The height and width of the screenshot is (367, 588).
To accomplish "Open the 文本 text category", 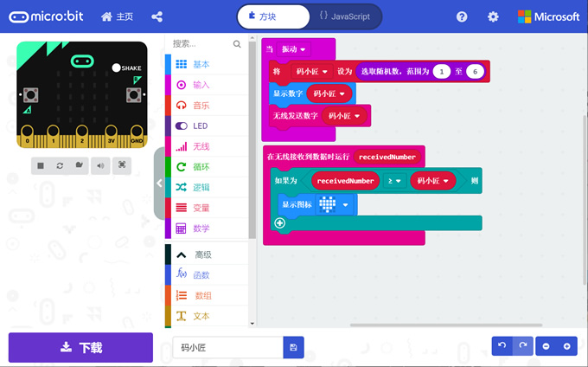I will [207, 316].
